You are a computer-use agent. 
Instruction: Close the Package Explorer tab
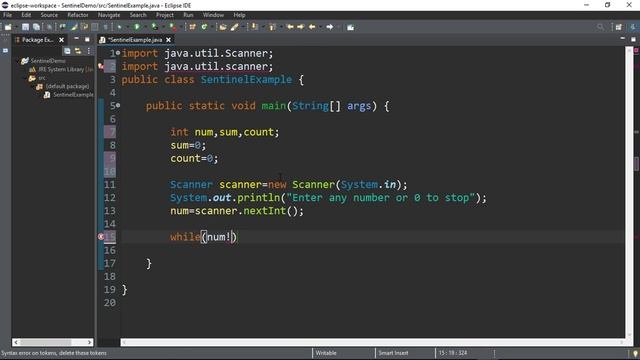click(x=61, y=40)
